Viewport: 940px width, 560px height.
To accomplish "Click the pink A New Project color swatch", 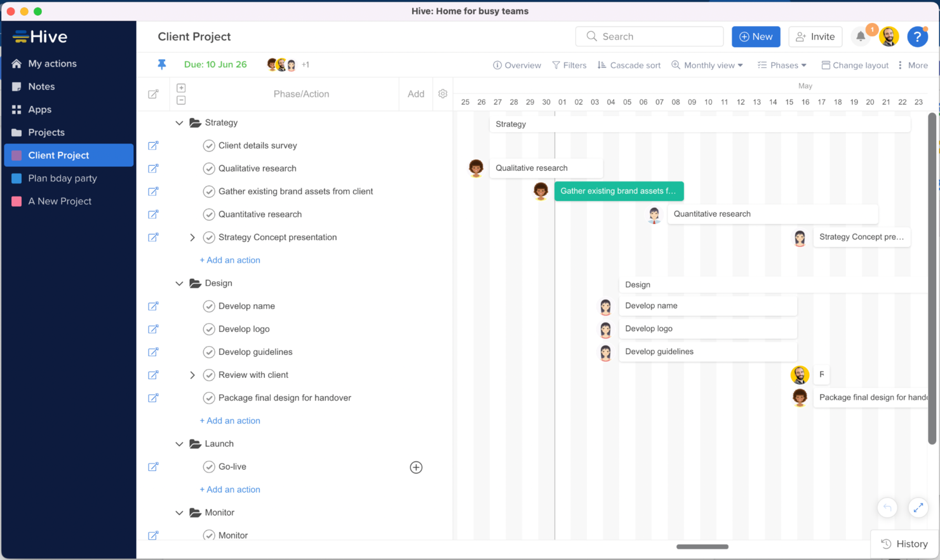I will (x=17, y=201).
